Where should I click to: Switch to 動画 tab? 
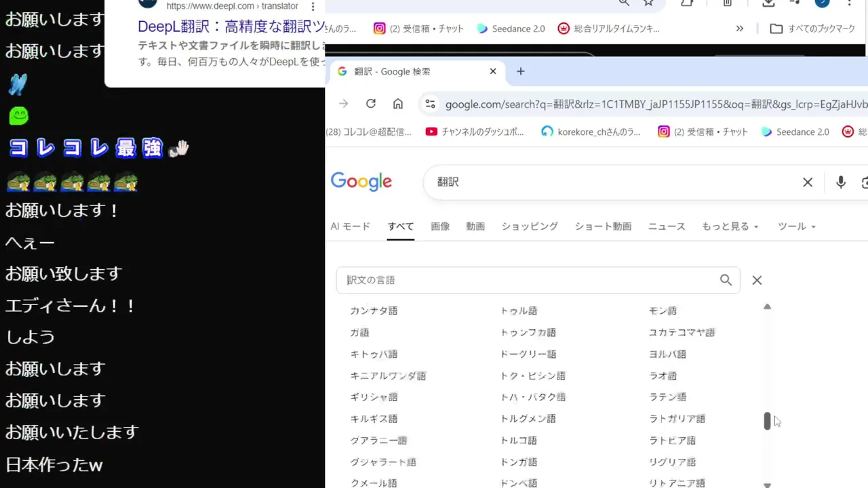(x=475, y=226)
